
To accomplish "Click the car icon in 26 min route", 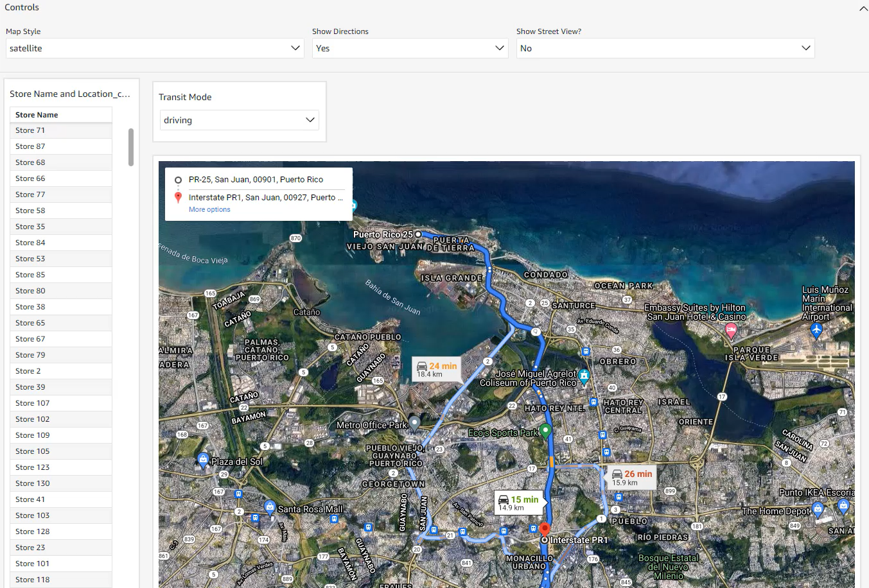I will pyautogui.click(x=617, y=474).
